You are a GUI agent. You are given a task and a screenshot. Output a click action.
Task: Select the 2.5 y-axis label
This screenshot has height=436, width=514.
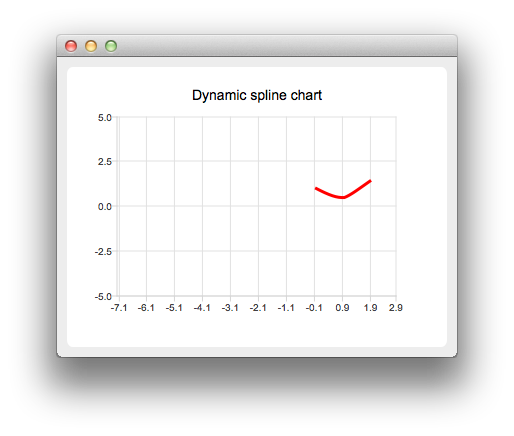click(105, 162)
